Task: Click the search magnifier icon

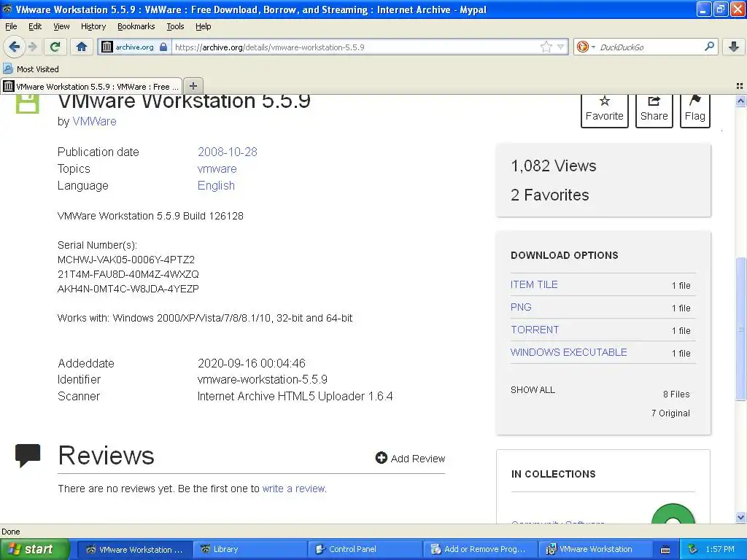Action: [x=709, y=46]
